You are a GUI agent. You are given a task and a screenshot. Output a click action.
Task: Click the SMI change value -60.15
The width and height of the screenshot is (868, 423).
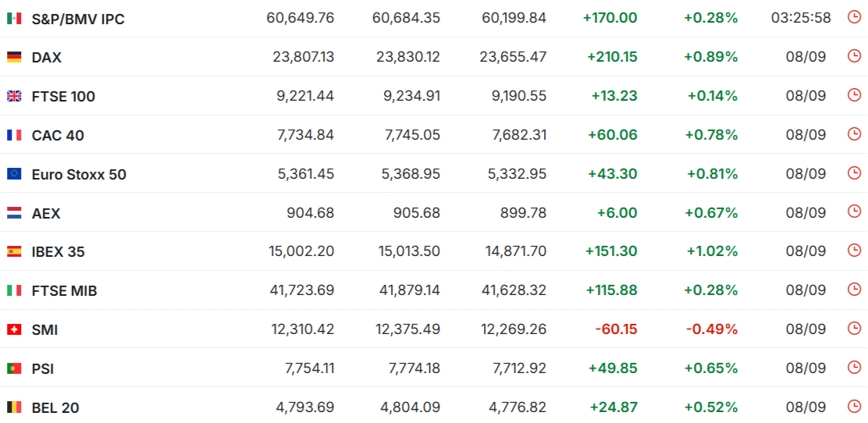pos(616,329)
